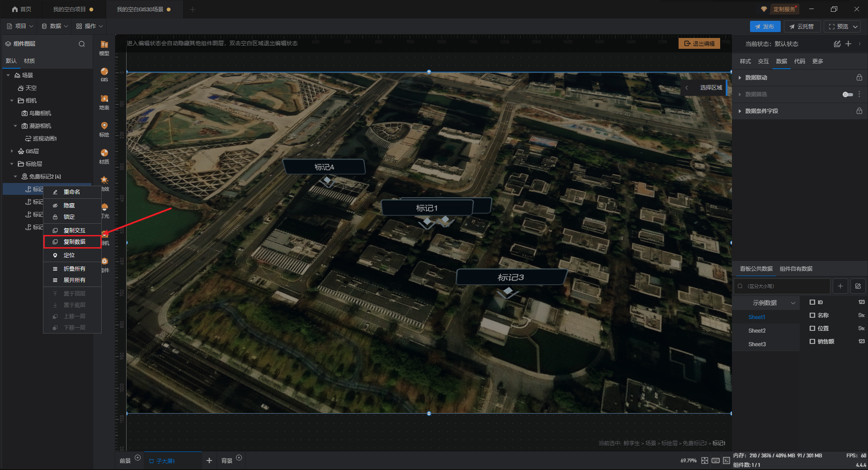
Task: Open the 标绘 marker component icon
Action: (x=104, y=129)
